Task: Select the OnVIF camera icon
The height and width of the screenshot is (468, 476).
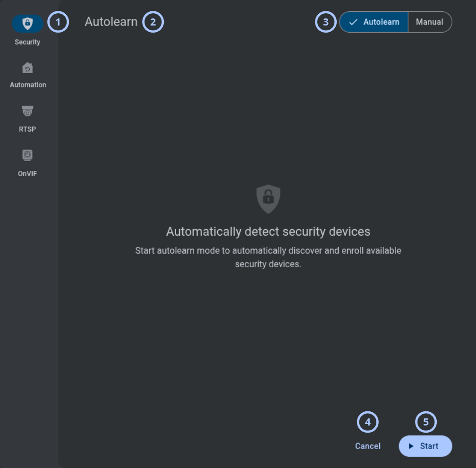Action: (27, 155)
